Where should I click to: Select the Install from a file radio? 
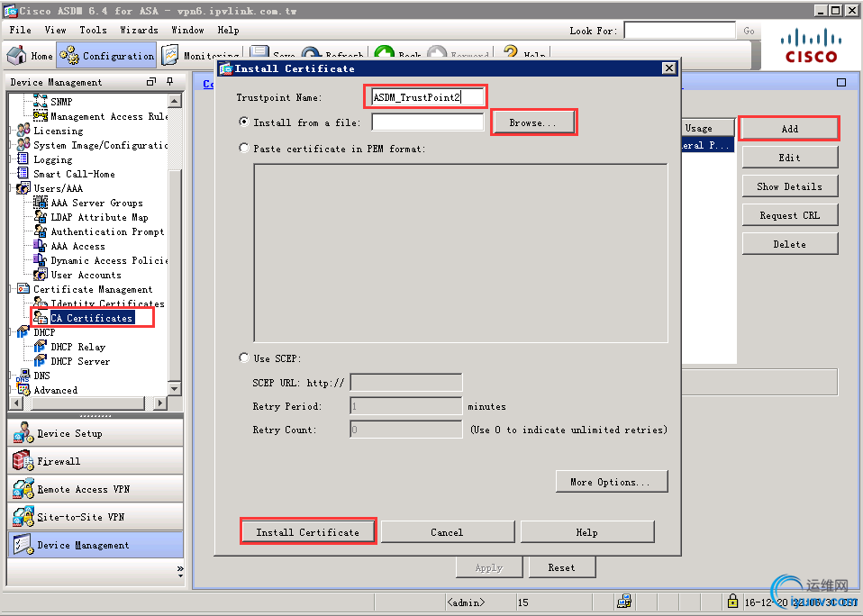click(244, 122)
